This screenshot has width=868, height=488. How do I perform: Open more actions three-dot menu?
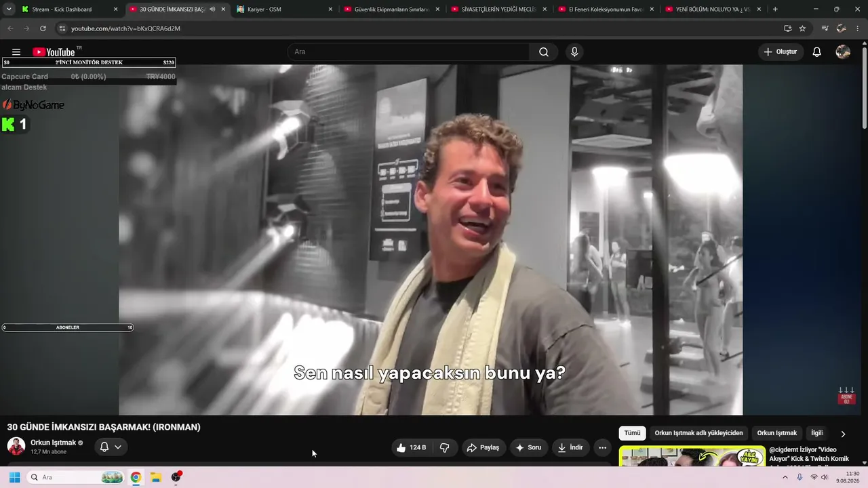(x=602, y=447)
